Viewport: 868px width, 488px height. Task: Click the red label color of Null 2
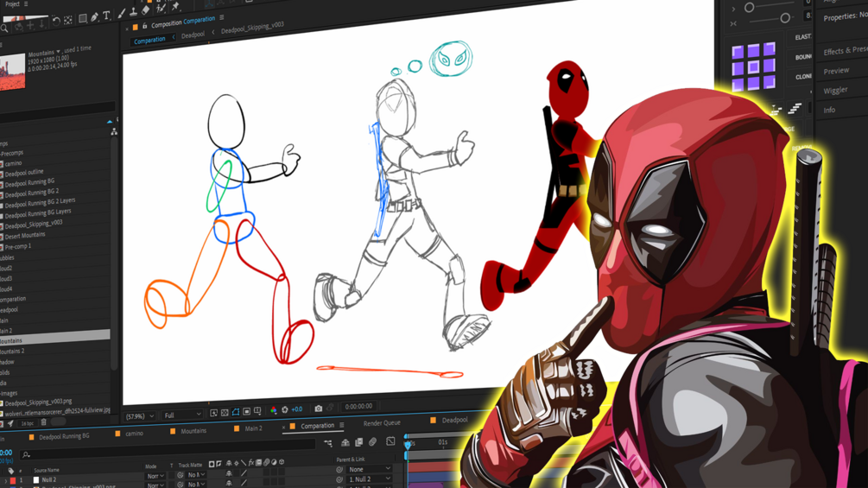(x=13, y=480)
